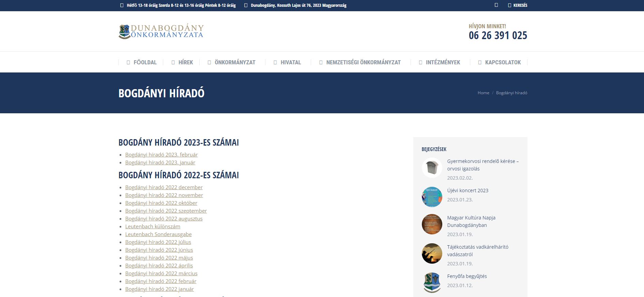Click the Hívjon minket! label
644x297 pixels.
click(x=487, y=26)
